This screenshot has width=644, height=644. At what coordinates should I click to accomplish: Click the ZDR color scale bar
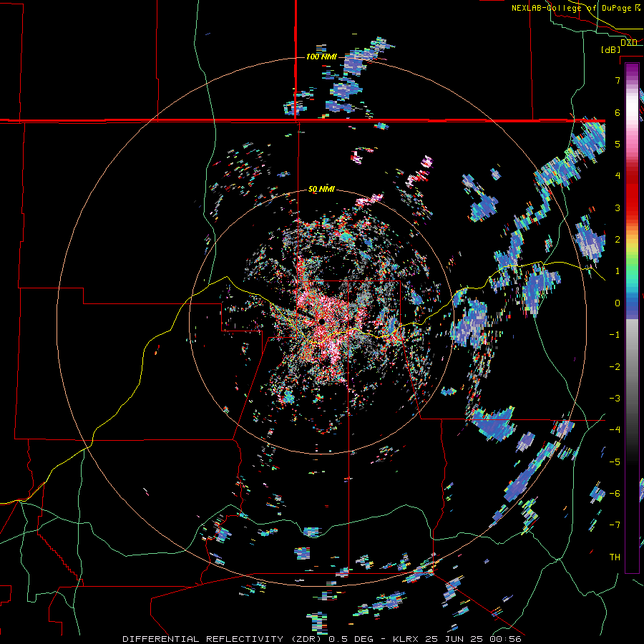pyautogui.click(x=632, y=318)
